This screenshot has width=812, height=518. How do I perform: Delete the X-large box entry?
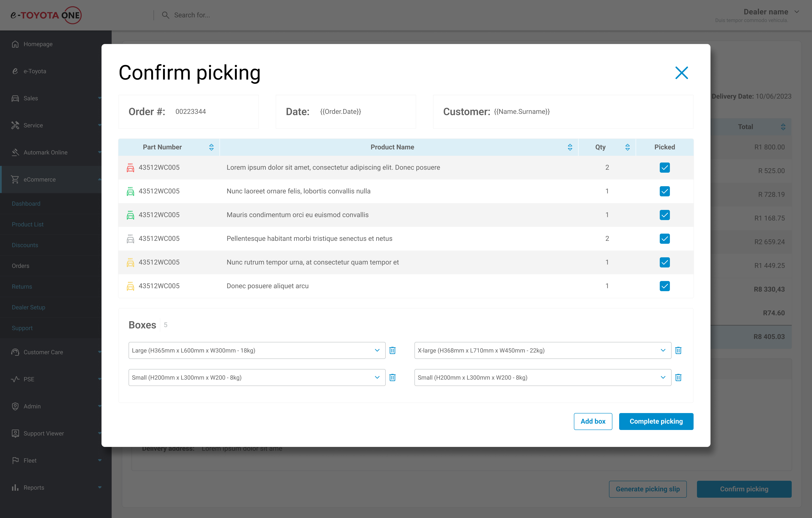click(x=678, y=350)
